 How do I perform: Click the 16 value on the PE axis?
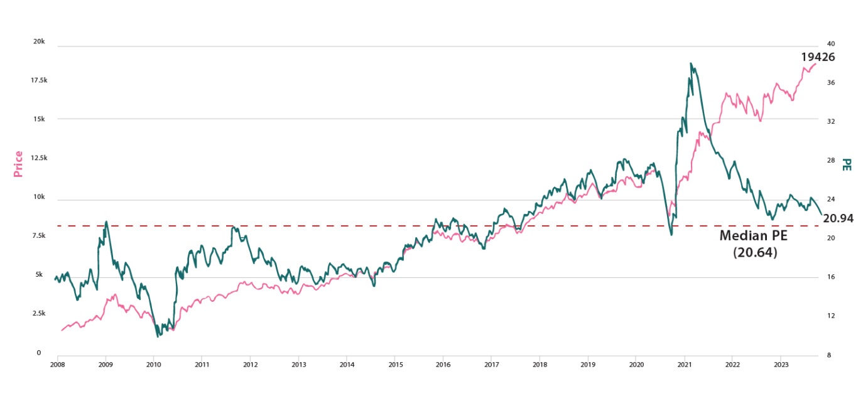[830, 277]
